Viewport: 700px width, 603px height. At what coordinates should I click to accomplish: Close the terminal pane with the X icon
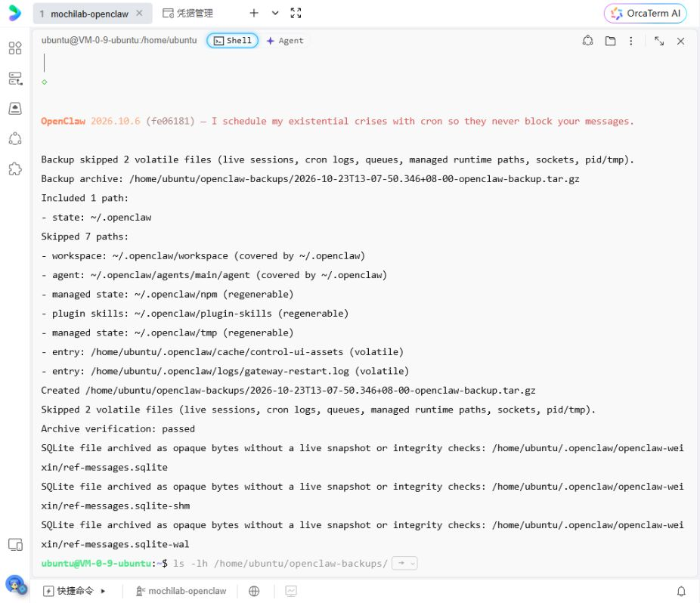click(680, 41)
